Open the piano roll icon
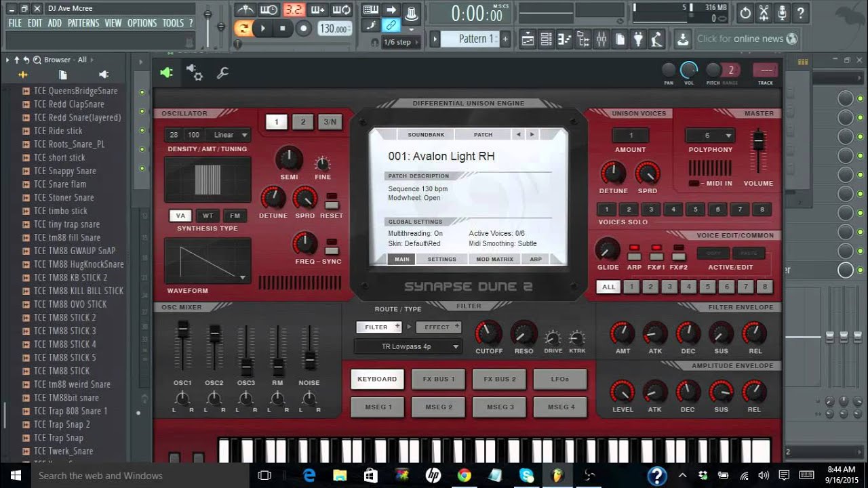 coord(564,39)
